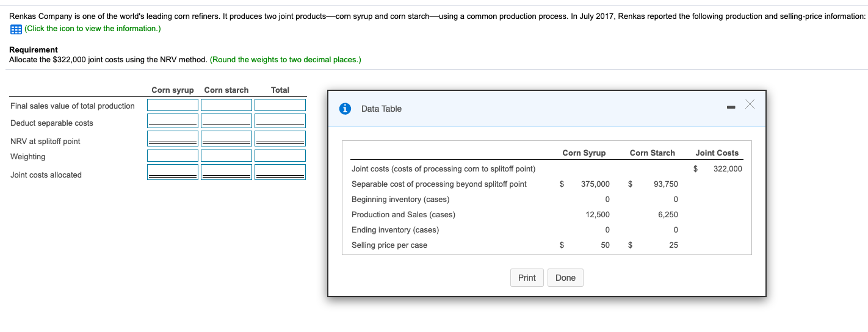Select Corn starch weighting field
This screenshot has width=868, height=332.
pyautogui.click(x=226, y=156)
